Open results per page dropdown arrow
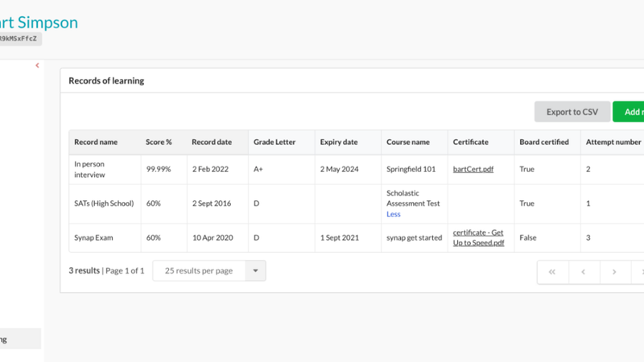This screenshot has height=362, width=644. (x=255, y=271)
